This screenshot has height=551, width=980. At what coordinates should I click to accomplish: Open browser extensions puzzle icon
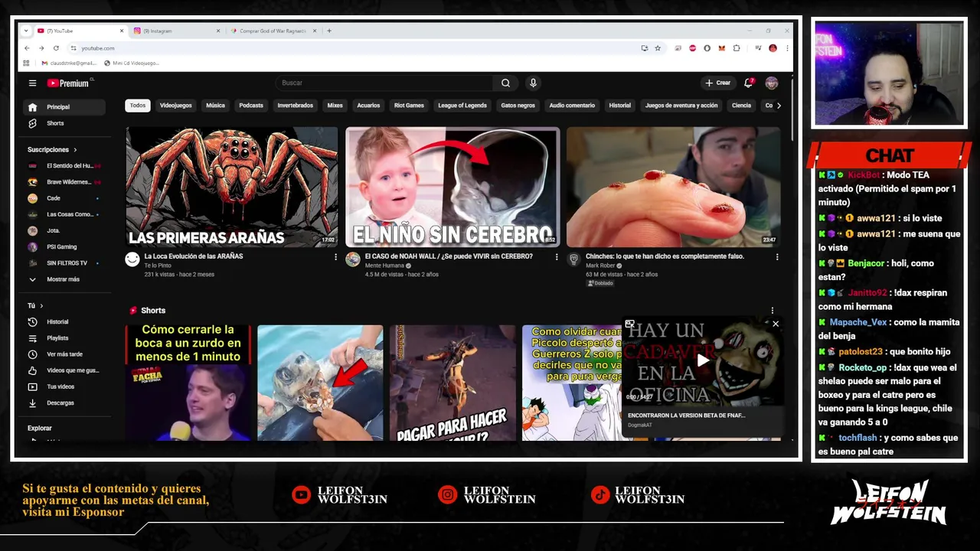[x=737, y=48]
